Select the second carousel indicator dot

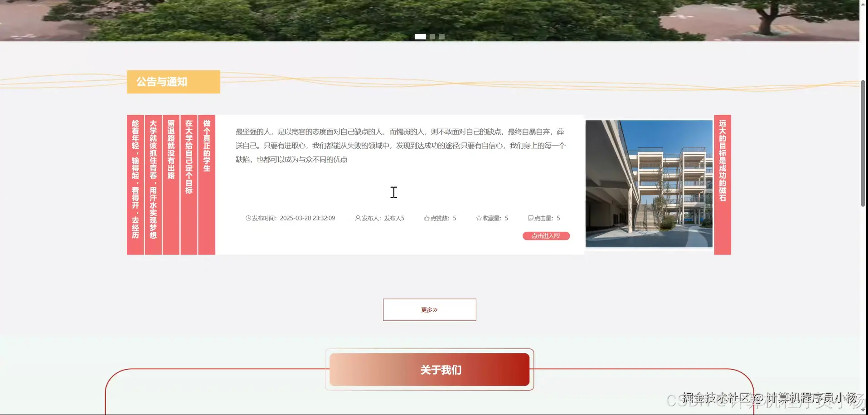pyautogui.click(x=432, y=36)
